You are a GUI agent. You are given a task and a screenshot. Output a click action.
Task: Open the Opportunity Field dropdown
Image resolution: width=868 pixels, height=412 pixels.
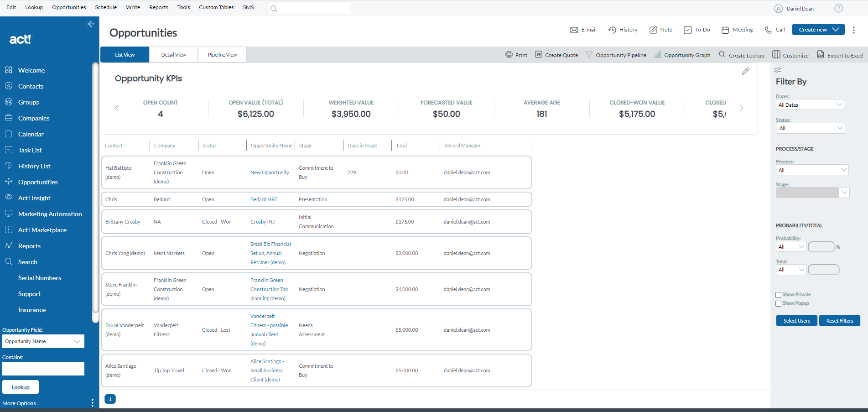tap(43, 341)
